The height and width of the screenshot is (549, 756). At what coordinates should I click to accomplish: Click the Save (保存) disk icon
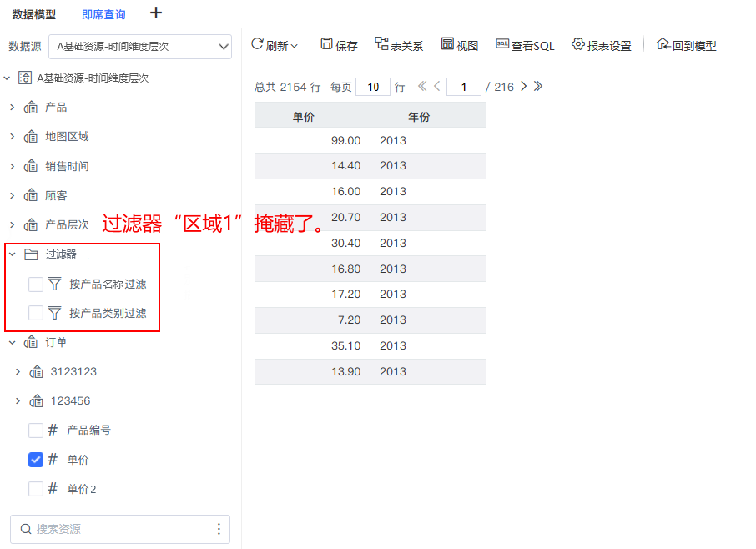pos(326,44)
